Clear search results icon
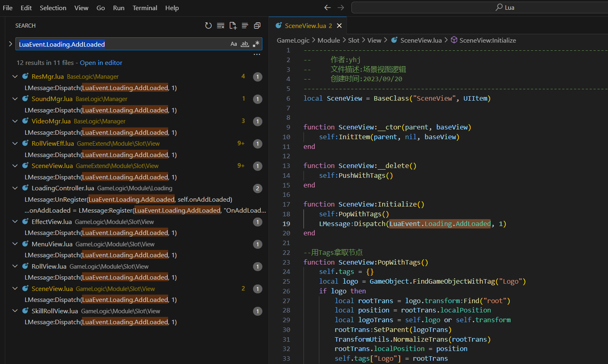 click(221, 26)
